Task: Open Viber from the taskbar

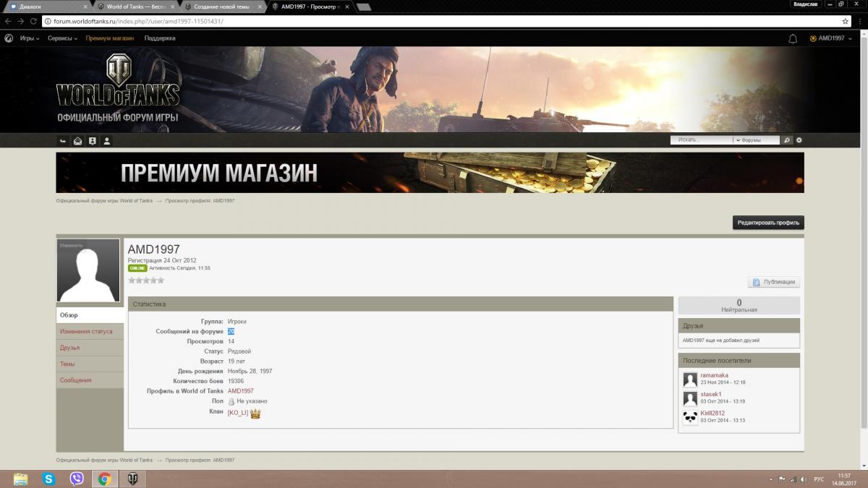Action: 77,479
